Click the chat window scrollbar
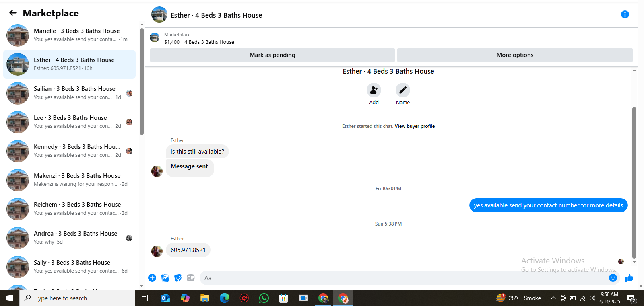 [634, 183]
